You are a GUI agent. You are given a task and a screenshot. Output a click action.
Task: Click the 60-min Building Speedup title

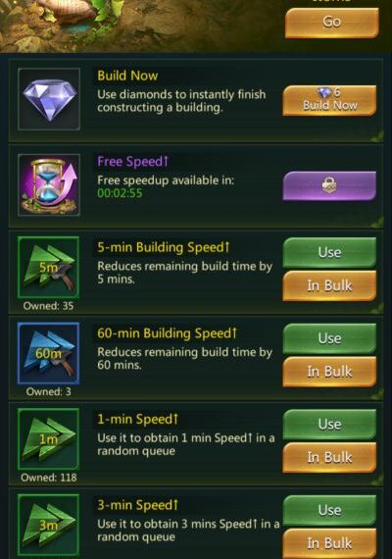click(x=167, y=333)
